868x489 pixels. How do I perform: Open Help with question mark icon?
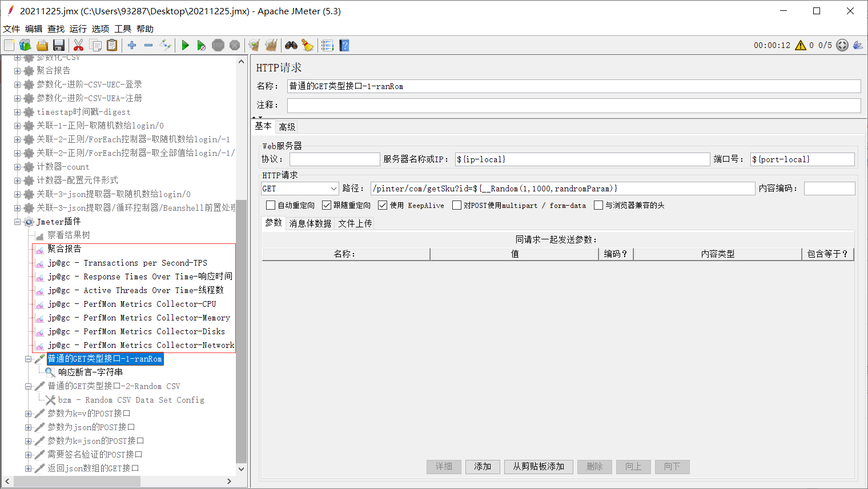point(344,45)
